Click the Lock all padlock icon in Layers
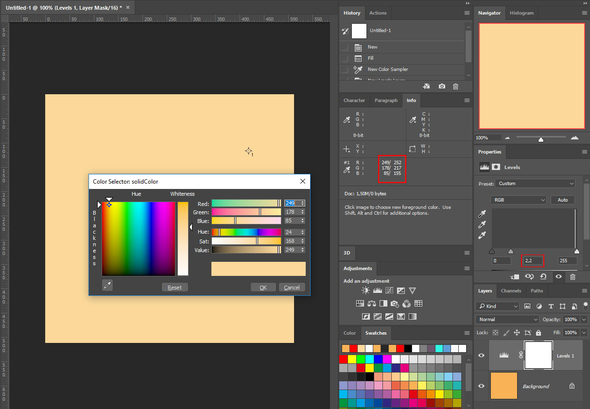 (x=538, y=333)
